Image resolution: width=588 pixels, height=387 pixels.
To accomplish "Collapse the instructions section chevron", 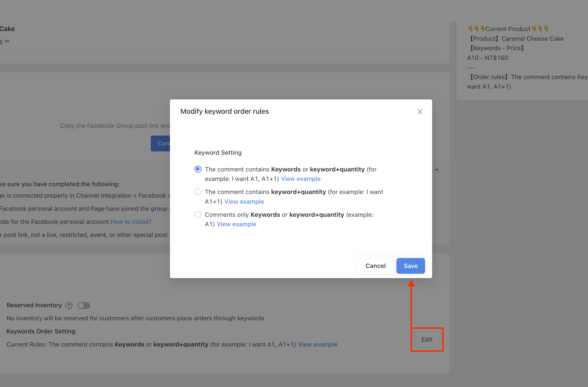I will coord(437,170).
